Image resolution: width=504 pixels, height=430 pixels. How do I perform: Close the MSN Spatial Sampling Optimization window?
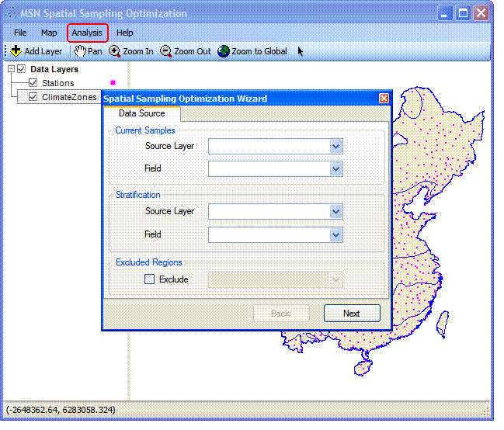tap(481, 13)
